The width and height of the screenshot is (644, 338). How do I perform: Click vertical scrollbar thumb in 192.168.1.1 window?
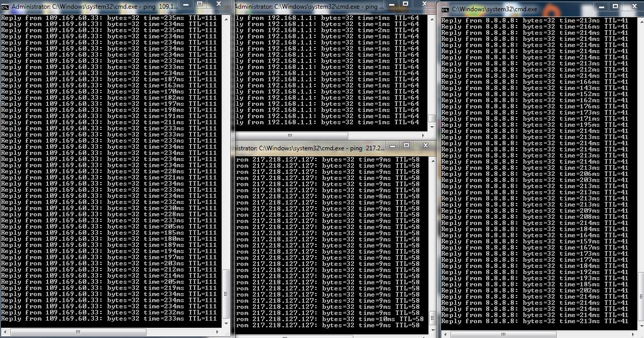[432, 118]
